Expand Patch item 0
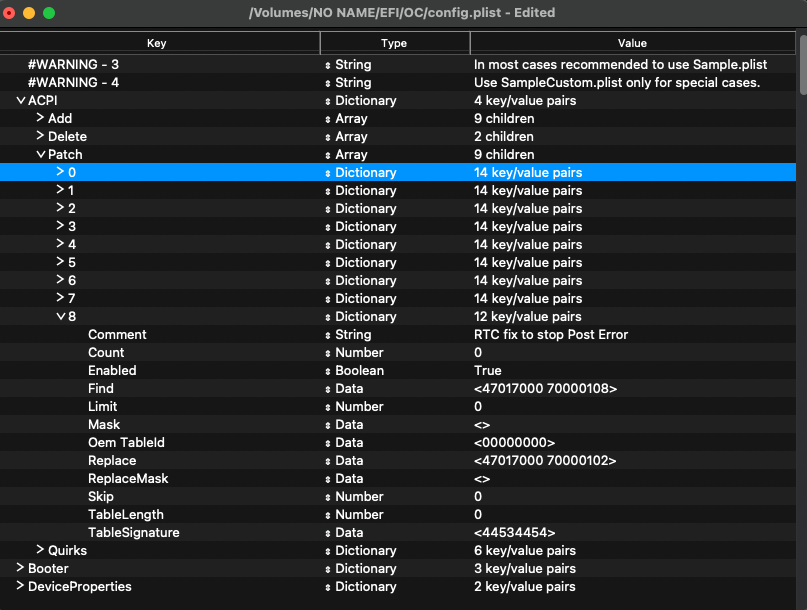 click(61, 173)
